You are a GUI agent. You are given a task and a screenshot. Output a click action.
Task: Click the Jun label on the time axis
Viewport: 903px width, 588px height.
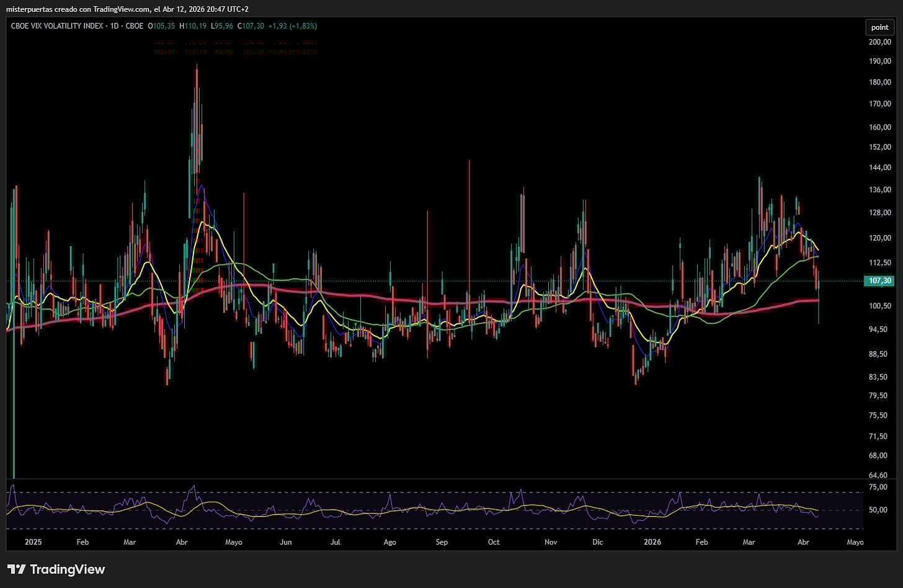point(285,542)
